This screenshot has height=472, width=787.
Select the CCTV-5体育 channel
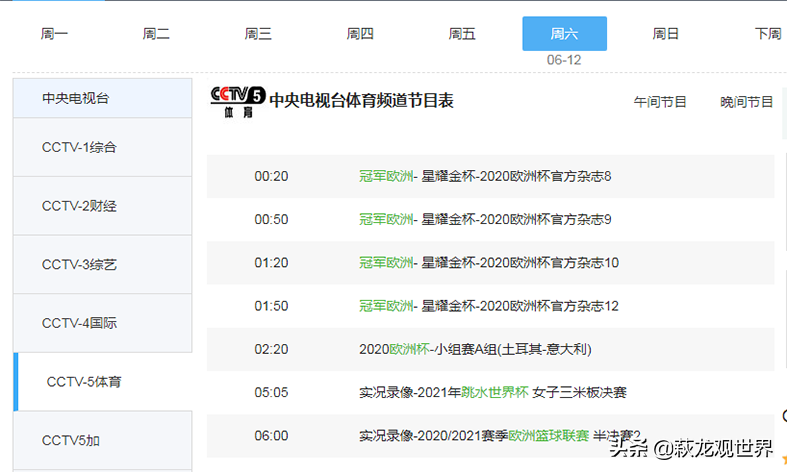click(x=102, y=382)
